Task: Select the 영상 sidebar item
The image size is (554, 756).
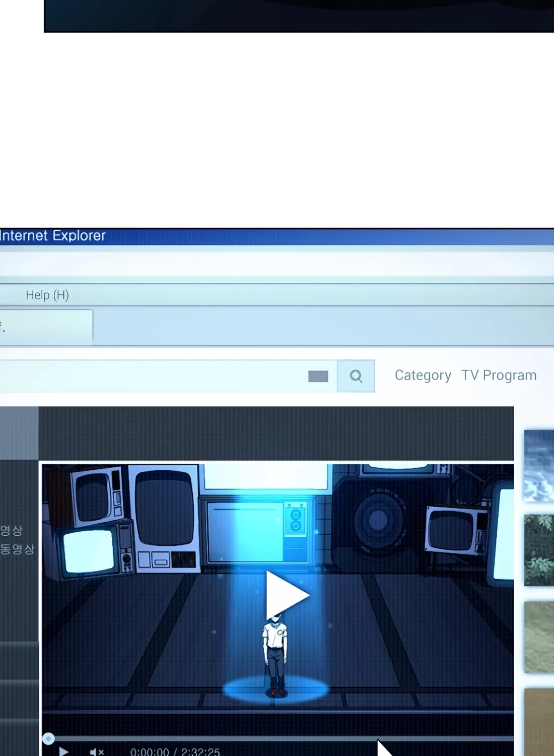Action: pos(11,531)
